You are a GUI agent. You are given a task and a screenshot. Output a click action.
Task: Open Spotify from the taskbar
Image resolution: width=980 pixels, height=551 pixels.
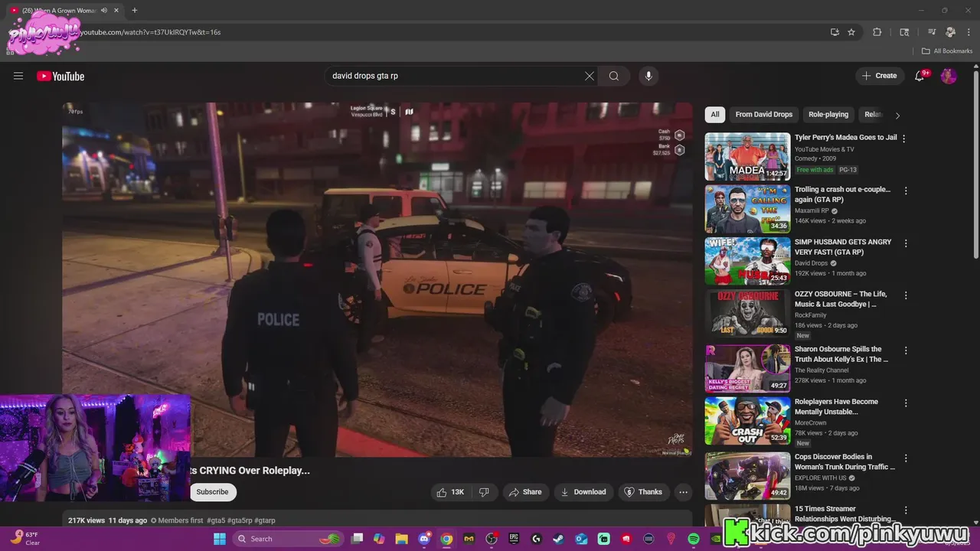[x=694, y=539]
